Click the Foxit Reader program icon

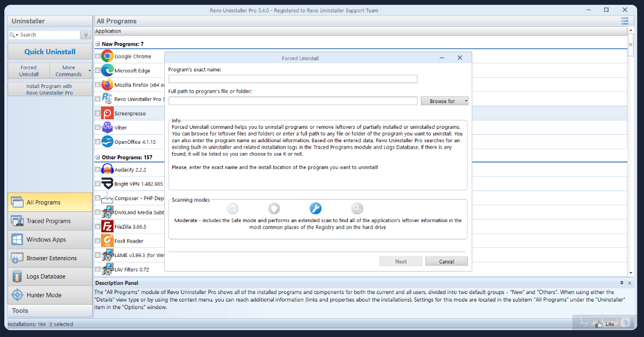[x=107, y=240]
